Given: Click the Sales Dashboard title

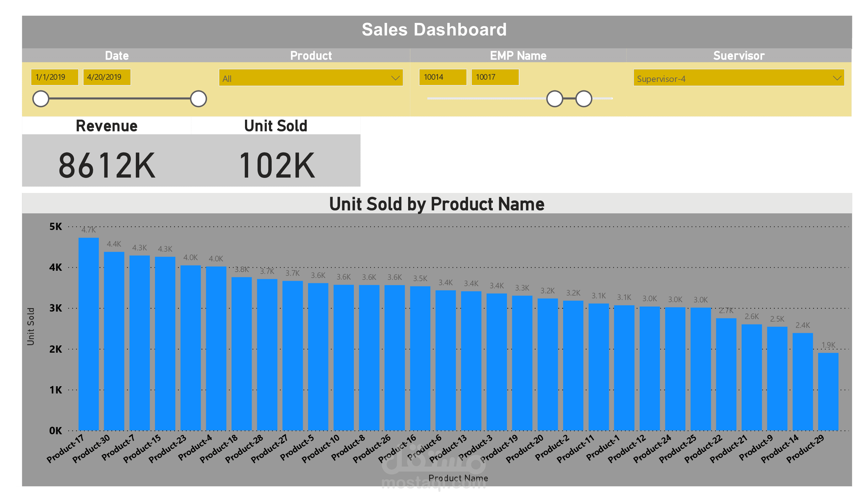Looking at the screenshot, I should (x=434, y=29).
